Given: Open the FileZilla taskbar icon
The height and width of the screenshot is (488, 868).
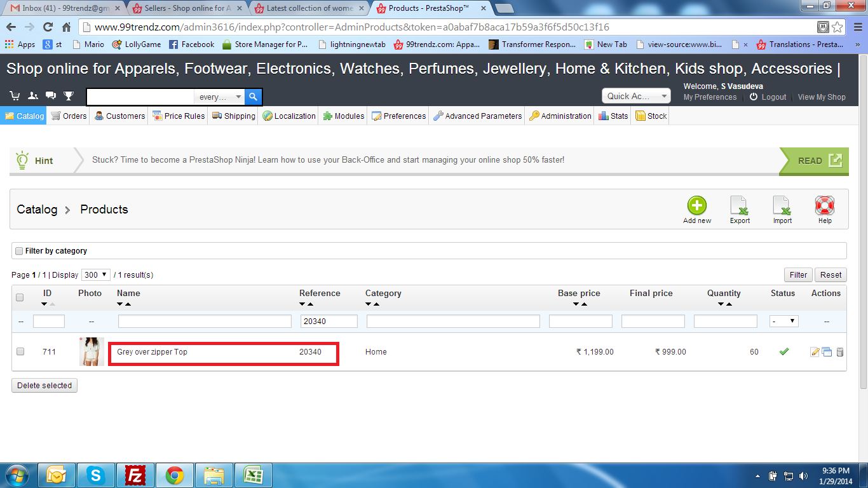Looking at the screenshot, I should (x=135, y=475).
